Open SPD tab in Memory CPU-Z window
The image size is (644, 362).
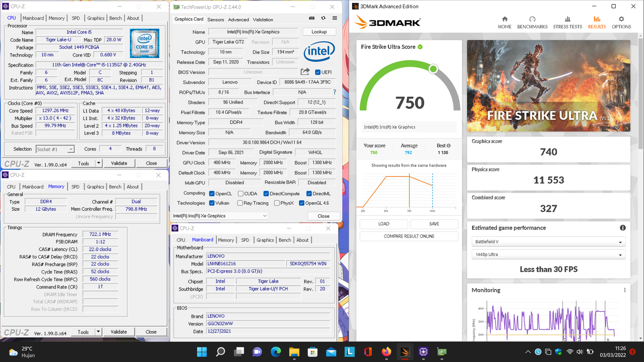[x=75, y=187]
